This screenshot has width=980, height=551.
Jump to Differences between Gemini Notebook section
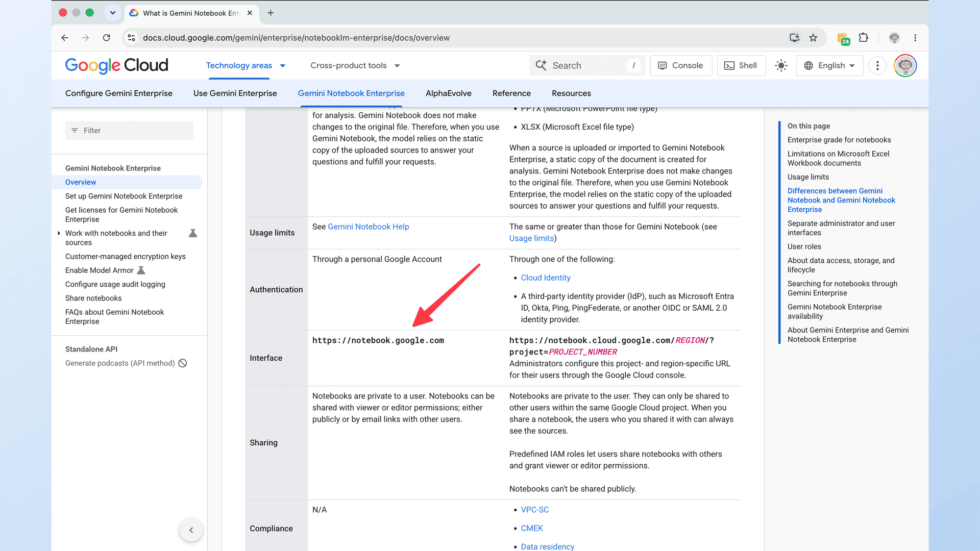841,200
